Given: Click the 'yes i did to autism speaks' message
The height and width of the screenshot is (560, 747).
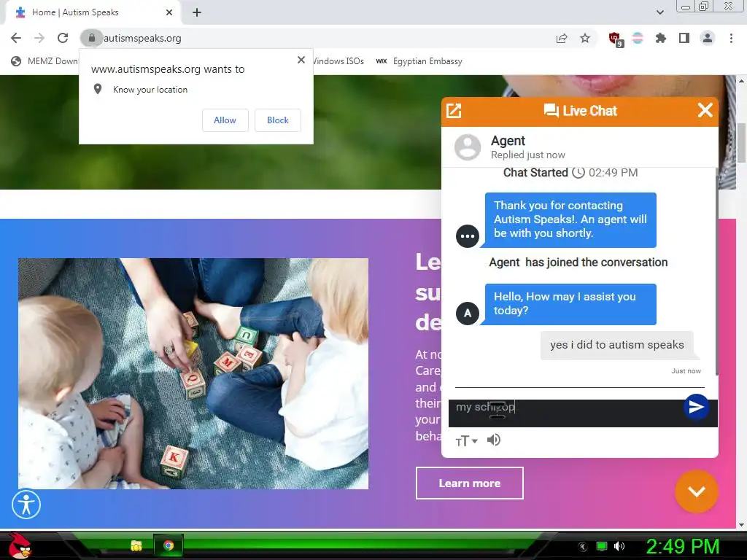Looking at the screenshot, I should pyautogui.click(x=616, y=345).
